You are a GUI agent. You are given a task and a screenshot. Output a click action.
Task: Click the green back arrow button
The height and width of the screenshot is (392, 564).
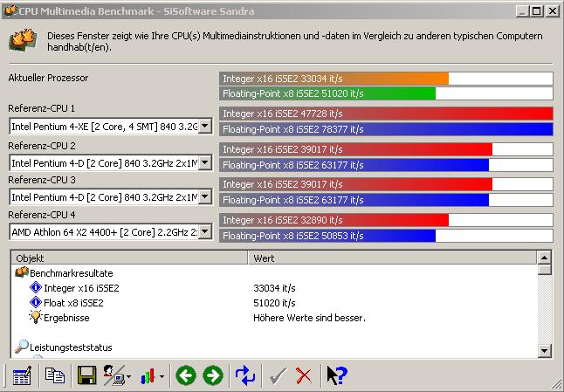[186, 375]
